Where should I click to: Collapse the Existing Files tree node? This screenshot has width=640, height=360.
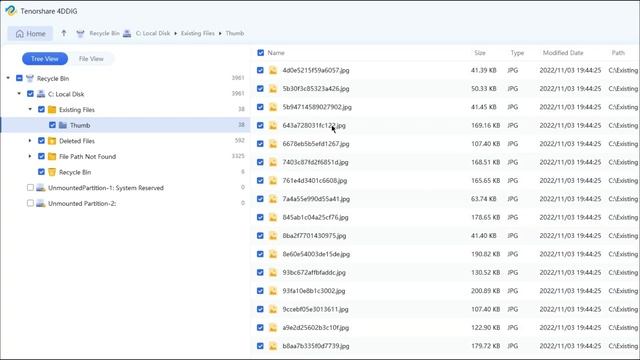coord(30,109)
